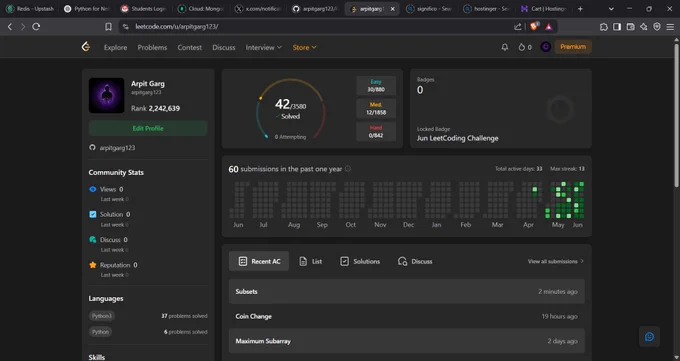Switch to the Solutions tab
The width and height of the screenshot is (680, 361).
pyautogui.click(x=360, y=261)
